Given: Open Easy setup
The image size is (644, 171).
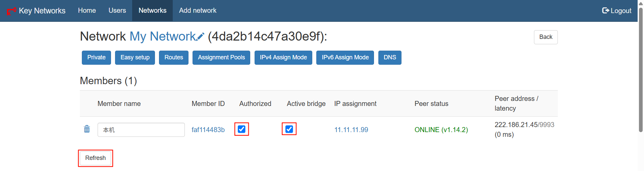Looking at the screenshot, I should point(135,57).
